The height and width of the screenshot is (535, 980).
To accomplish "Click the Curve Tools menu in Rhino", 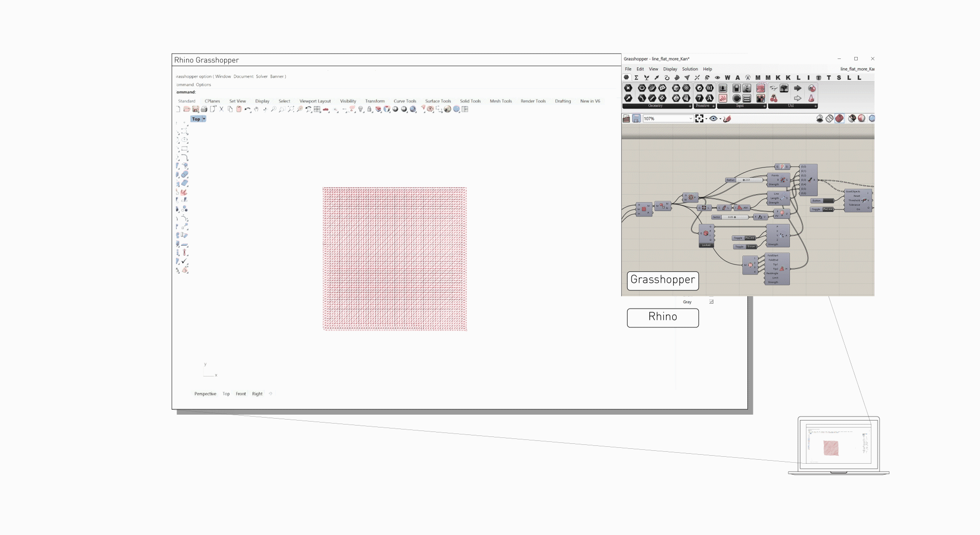I will click(405, 101).
